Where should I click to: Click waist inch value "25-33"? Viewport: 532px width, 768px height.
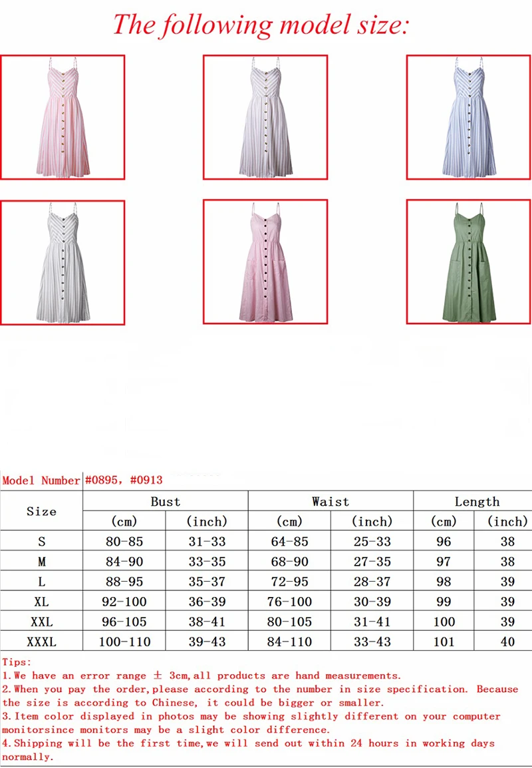(372, 542)
